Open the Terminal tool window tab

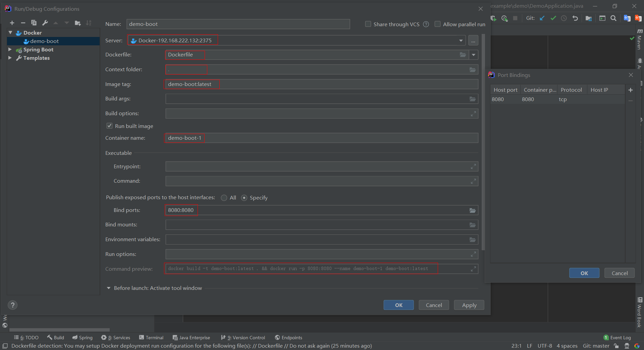pyautogui.click(x=151, y=338)
